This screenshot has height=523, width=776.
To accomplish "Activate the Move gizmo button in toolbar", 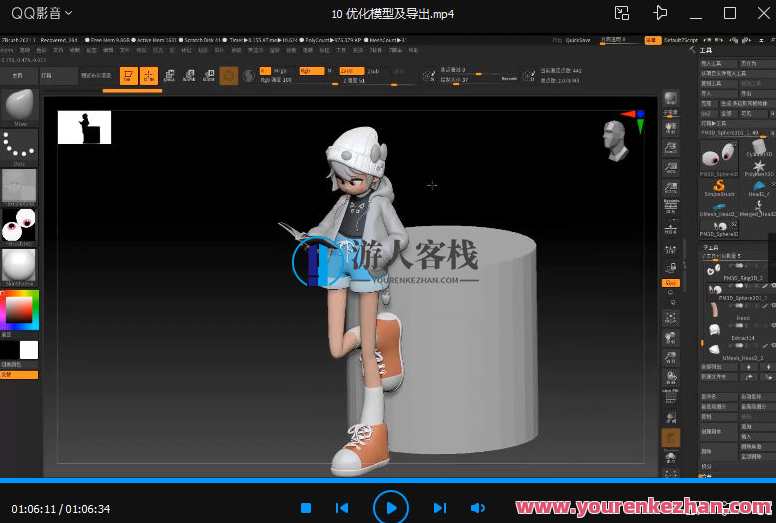I will 169,75.
